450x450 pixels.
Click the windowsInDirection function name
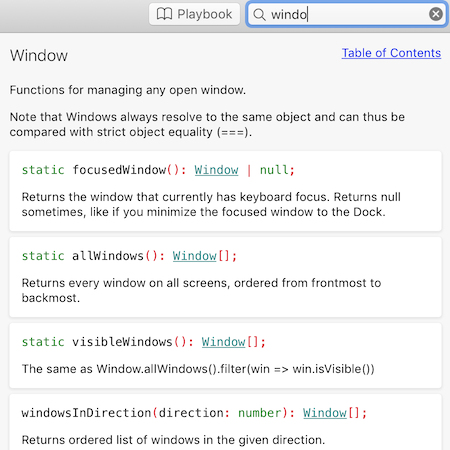pyautogui.click(x=86, y=413)
